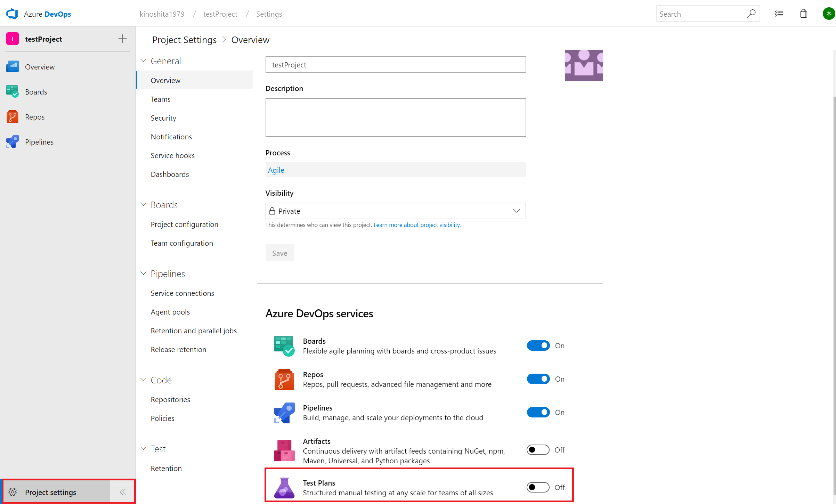The width and height of the screenshot is (836, 504).
Task: Click the pink T project avatar
Action: coord(13,39)
